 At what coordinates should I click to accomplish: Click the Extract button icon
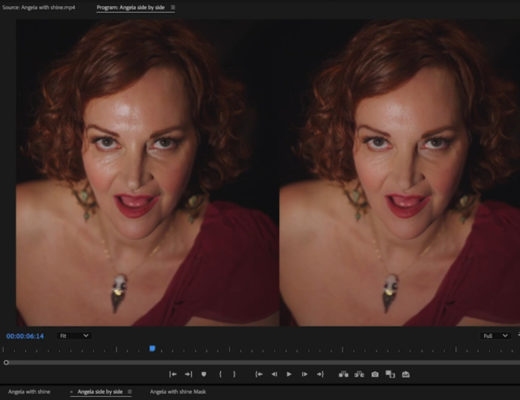(x=359, y=374)
